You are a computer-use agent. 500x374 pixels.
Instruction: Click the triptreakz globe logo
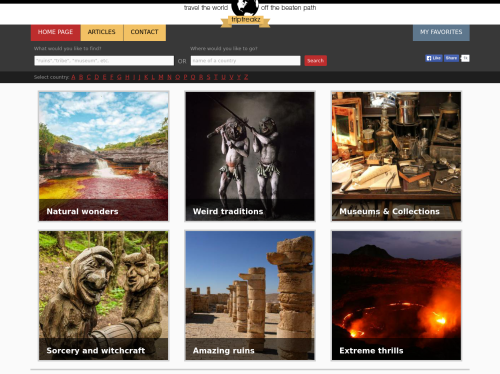[x=245, y=13]
